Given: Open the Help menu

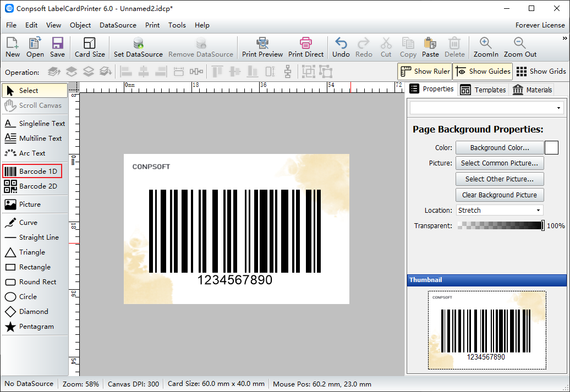Looking at the screenshot, I should (x=202, y=25).
